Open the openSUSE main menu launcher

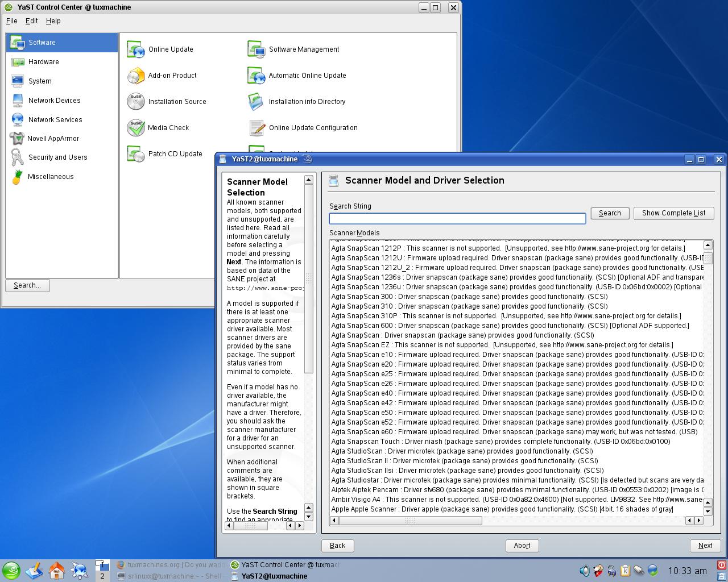11,571
